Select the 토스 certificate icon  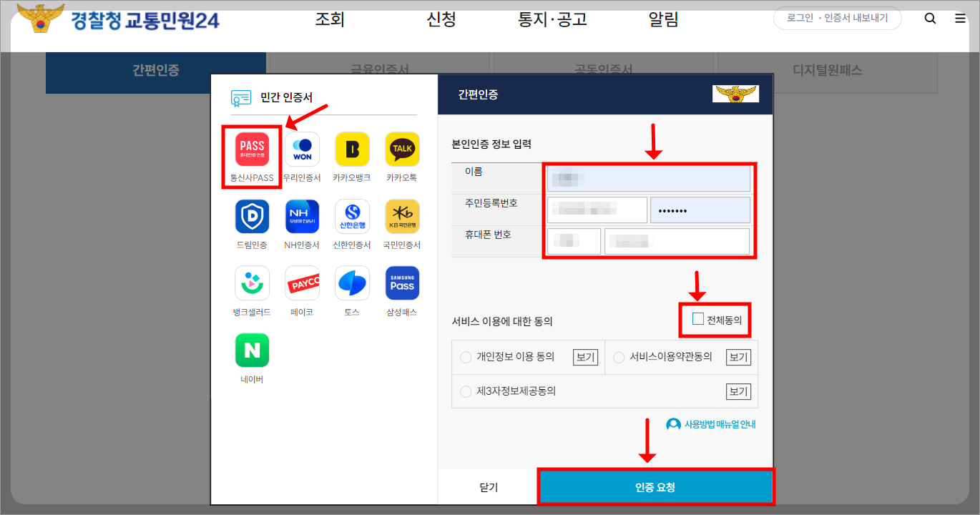(x=351, y=283)
